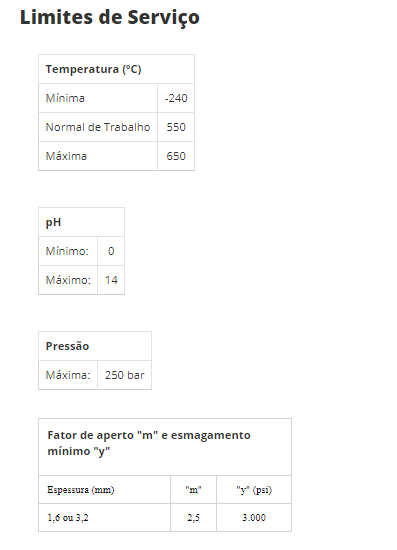Select the 550 working temperature value

point(176,127)
